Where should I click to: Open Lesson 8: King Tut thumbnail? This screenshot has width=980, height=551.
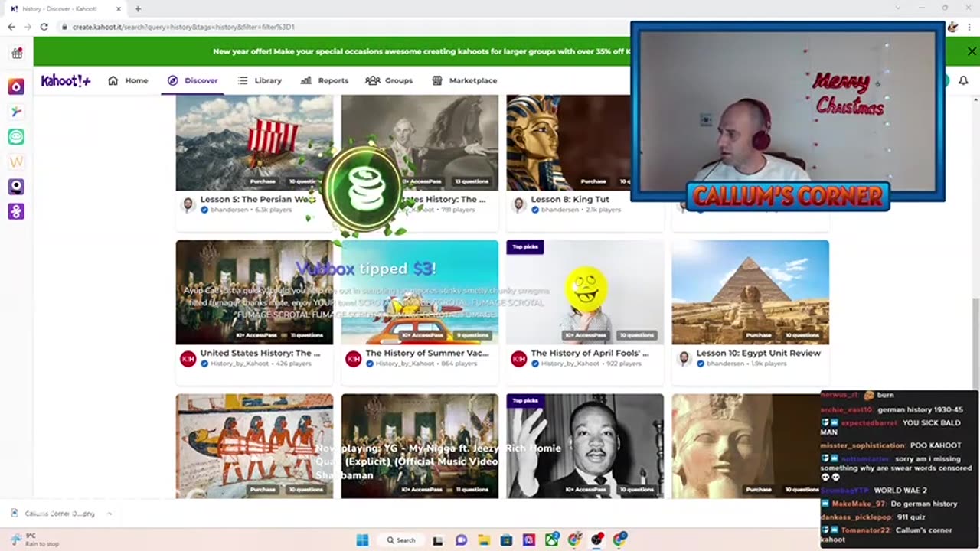pos(568,142)
